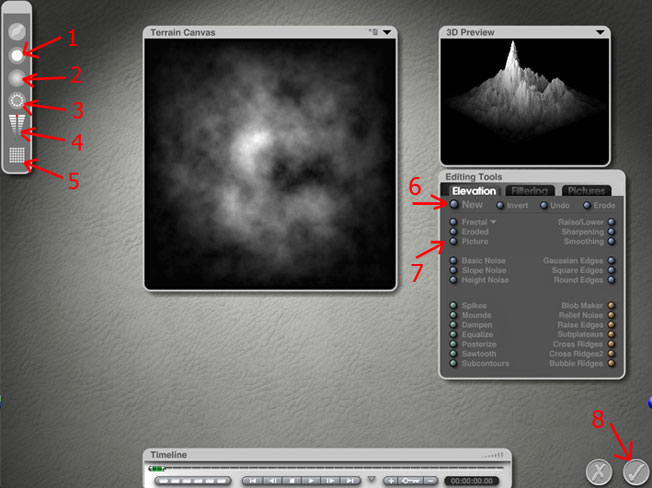The image size is (652, 488).
Task: Switch to the Pictures tab
Action: click(586, 191)
